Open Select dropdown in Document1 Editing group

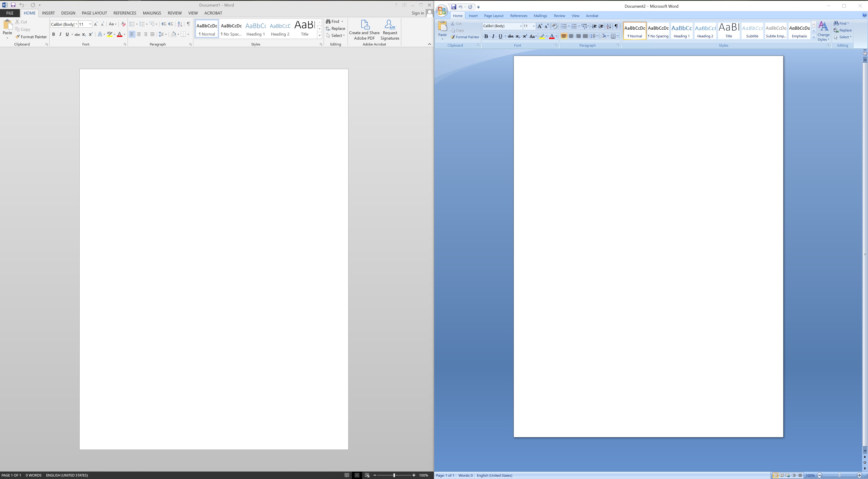[x=336, y=35]
